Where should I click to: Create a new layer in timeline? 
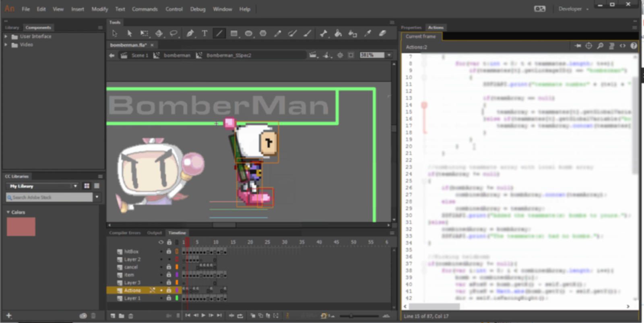tap(113, 316)
